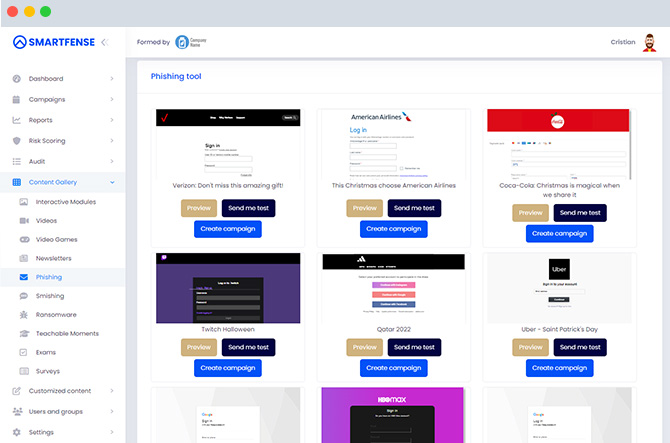Open the Uber sign-in thumbnail
This screenshot has height=443, width=670.
click(x=559, y=288)
